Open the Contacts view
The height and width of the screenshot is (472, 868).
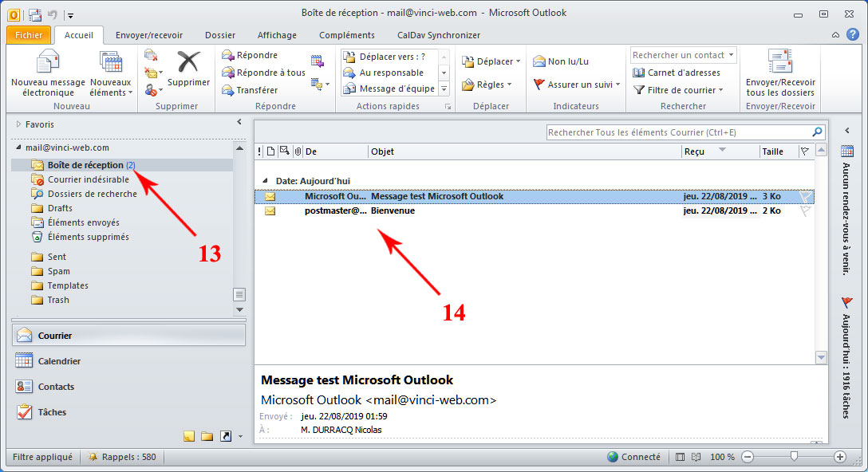(x=128, y=386)
